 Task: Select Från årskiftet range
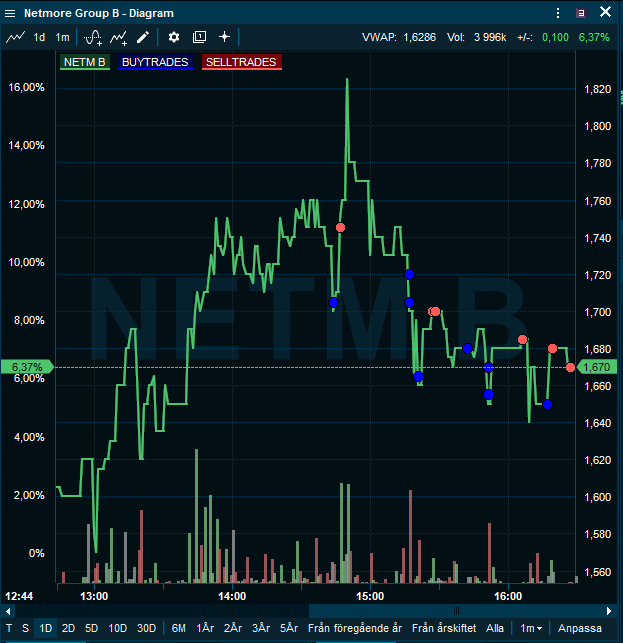point(444,628)
